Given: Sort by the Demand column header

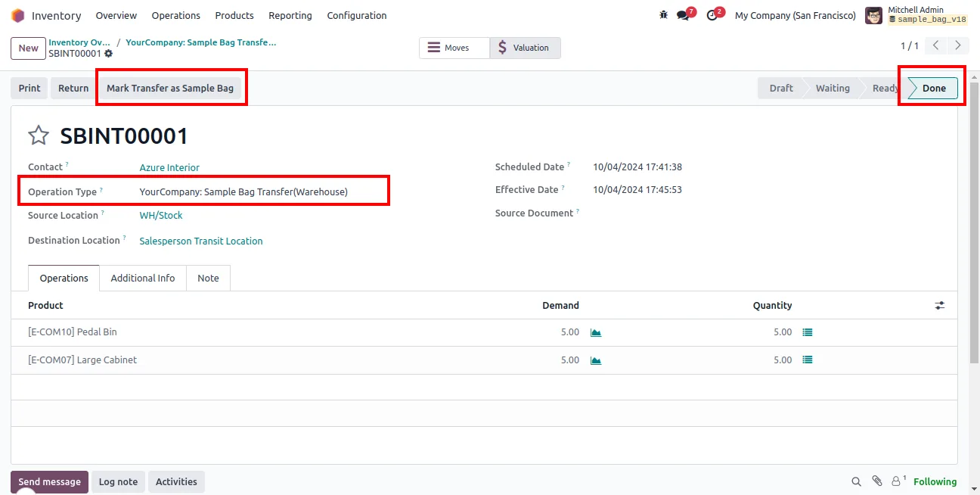Looking at the screenshot, I should [x=560, y=306].
